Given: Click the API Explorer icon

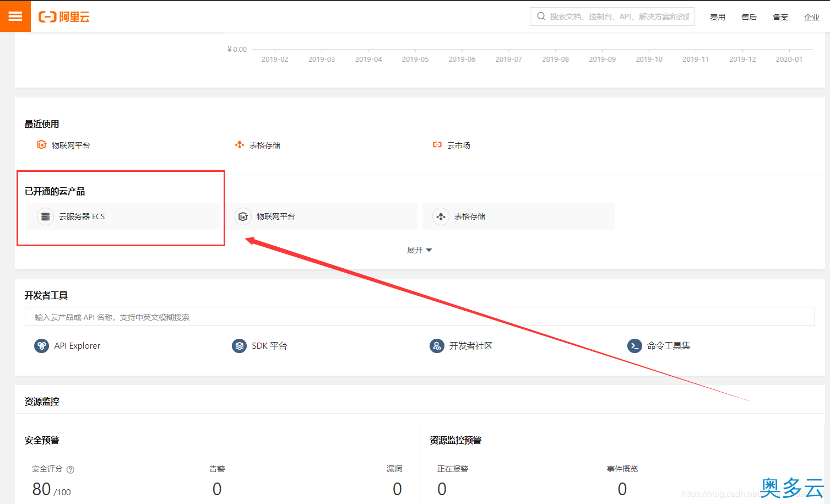Looking at the screenshot, I should tap(41, 346).
